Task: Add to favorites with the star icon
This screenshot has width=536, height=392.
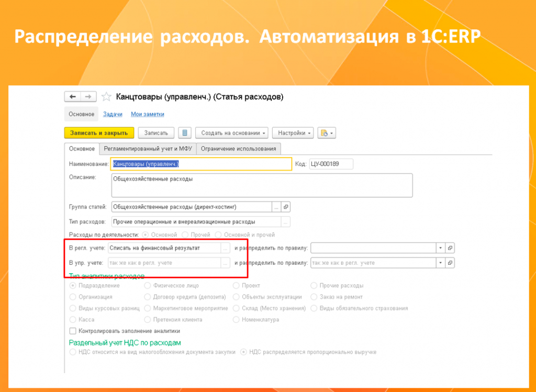Action: tap(106, 97)
